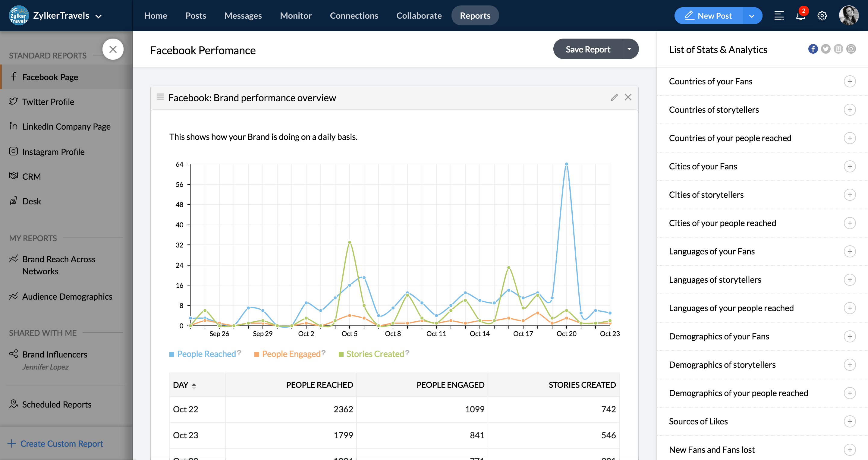
Task: Toggle Stories Created series in legend
Action: pyautogui.click(x=374, y=354)
